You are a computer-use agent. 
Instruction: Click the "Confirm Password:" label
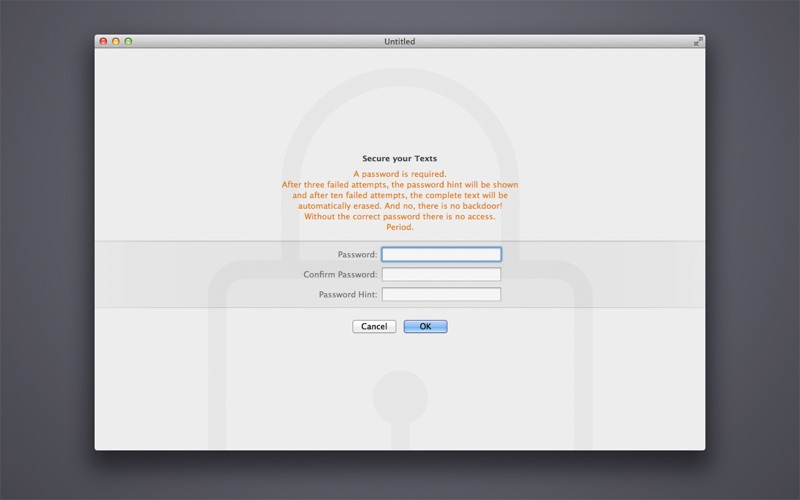[340, 274]
